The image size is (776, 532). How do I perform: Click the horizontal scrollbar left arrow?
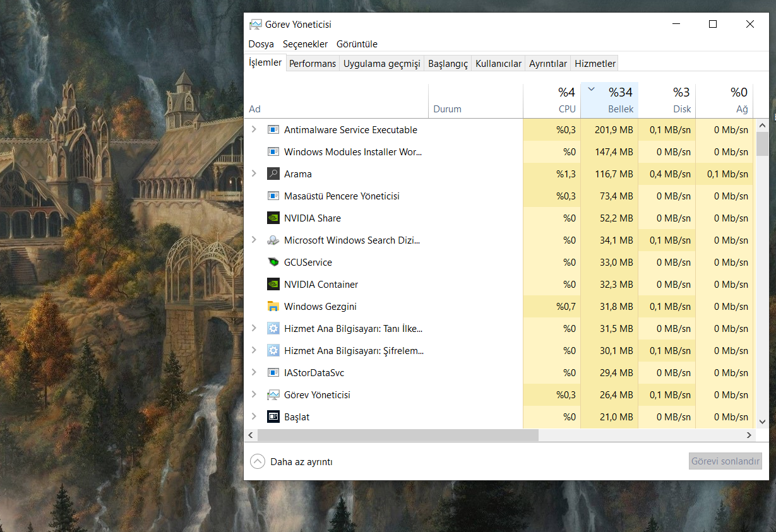(x=251, y=435)
